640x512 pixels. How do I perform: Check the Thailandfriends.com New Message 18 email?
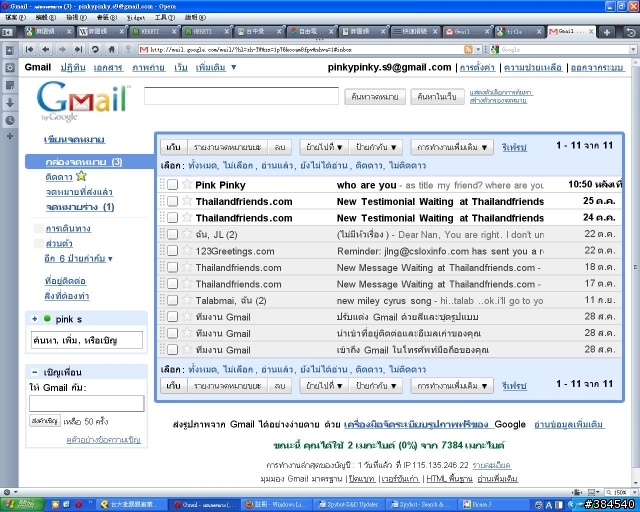pyautogui.click(x=172, y=267)
